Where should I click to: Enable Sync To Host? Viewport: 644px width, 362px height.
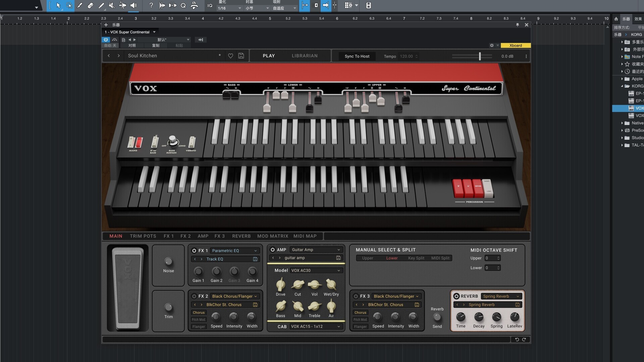[357, 56]
